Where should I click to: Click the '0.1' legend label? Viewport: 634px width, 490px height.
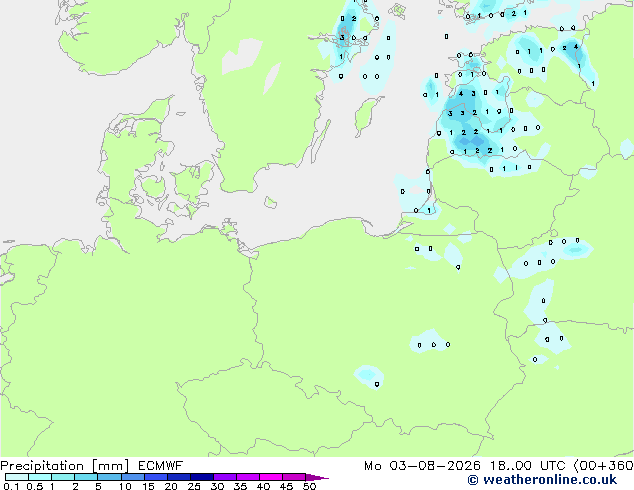pos(11,486)
